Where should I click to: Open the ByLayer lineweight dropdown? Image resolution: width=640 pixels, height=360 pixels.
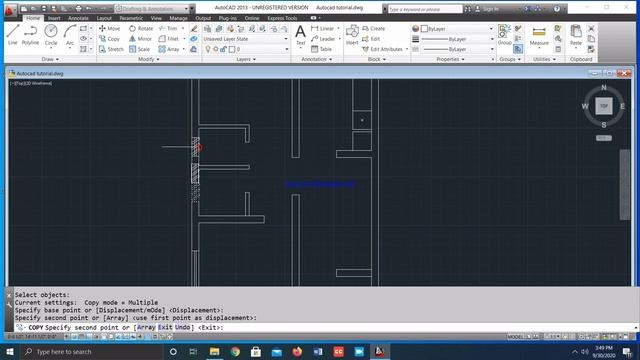(457, 39)
